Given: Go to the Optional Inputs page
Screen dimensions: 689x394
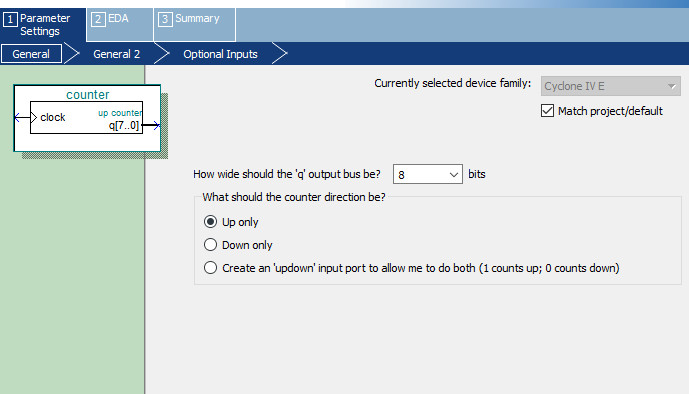Looking at the screenshot, I should [x=220, y=54].
